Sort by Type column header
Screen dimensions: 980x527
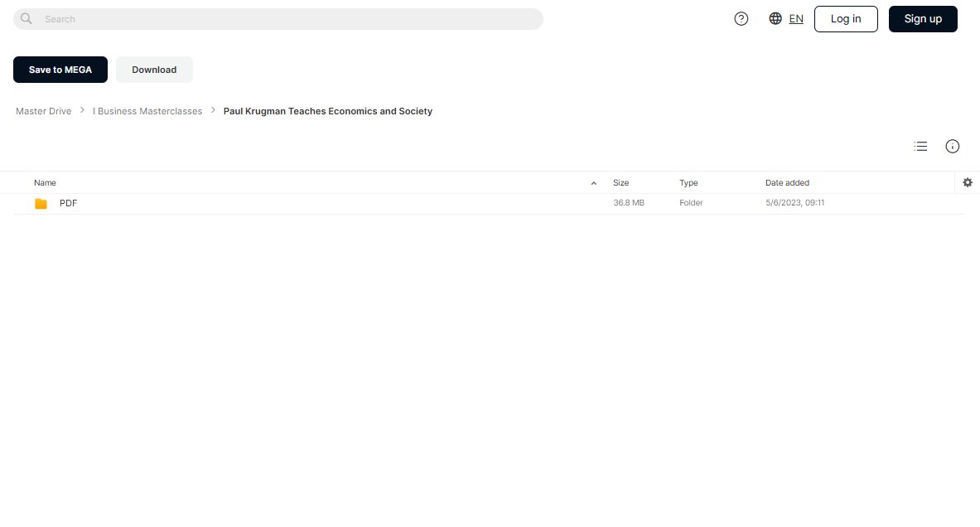click(x=688, y=182)
